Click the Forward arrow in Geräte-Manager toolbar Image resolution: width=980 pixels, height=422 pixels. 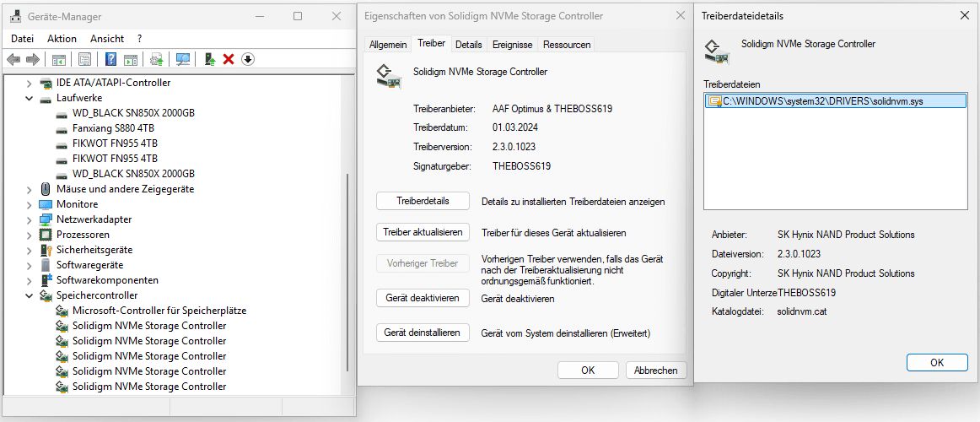pos(33,59)
